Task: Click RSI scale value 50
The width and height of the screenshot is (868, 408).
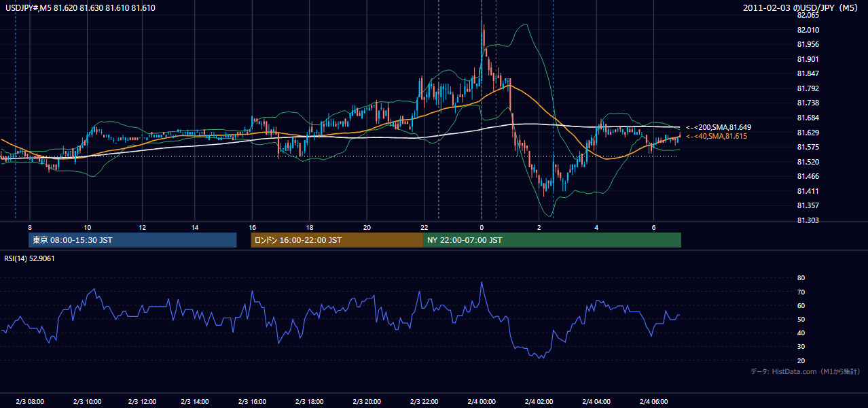Action: tap(801, 320)
